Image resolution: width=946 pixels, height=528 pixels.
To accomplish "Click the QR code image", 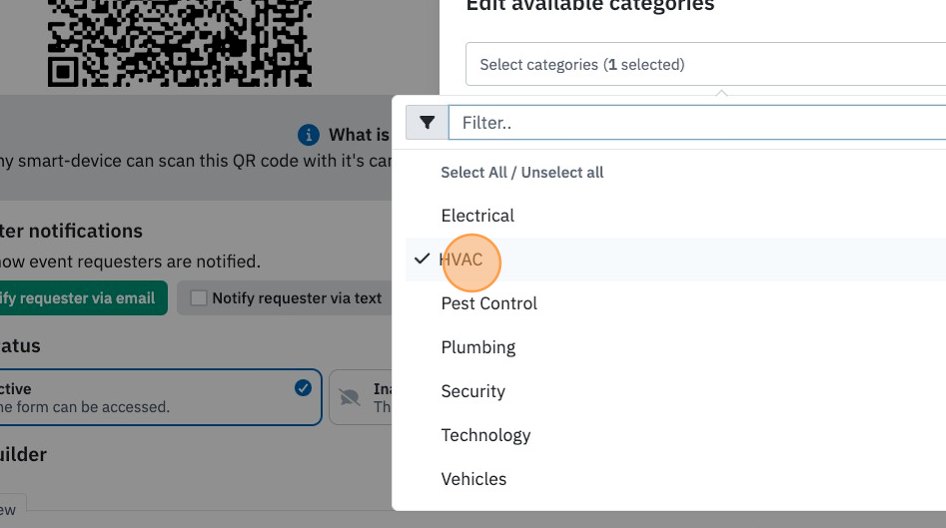I will [180, 43].
